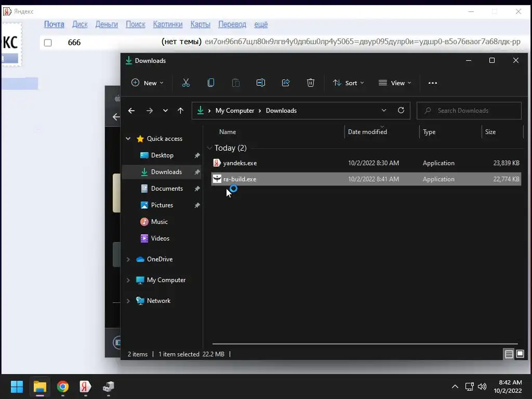The image size is (532, 399).
Task: Go up one folder level arrow
Action: (180, 111)
